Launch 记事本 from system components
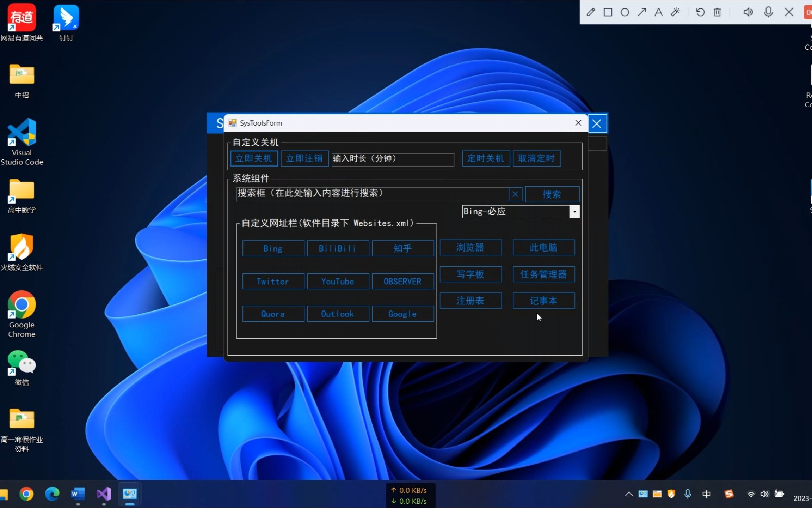The height and width of the screenshot is (508, 812). tap(543, 301)
